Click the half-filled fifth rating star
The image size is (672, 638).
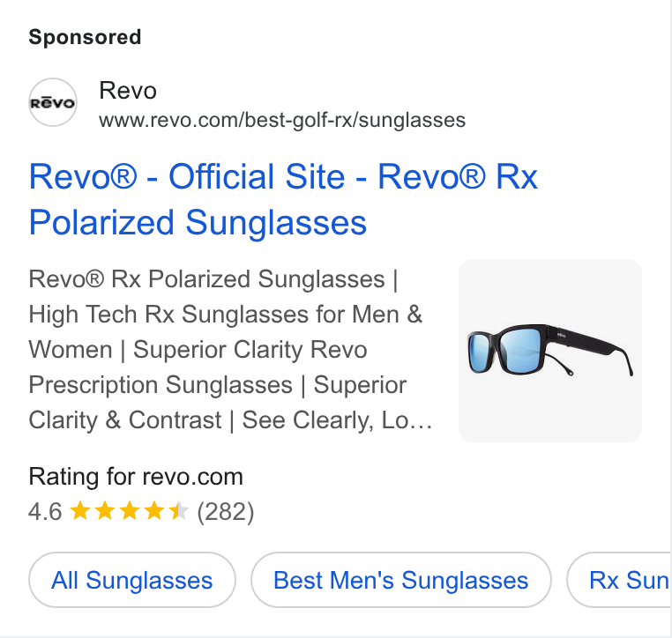pyautogui.click(x=178, y=511)
